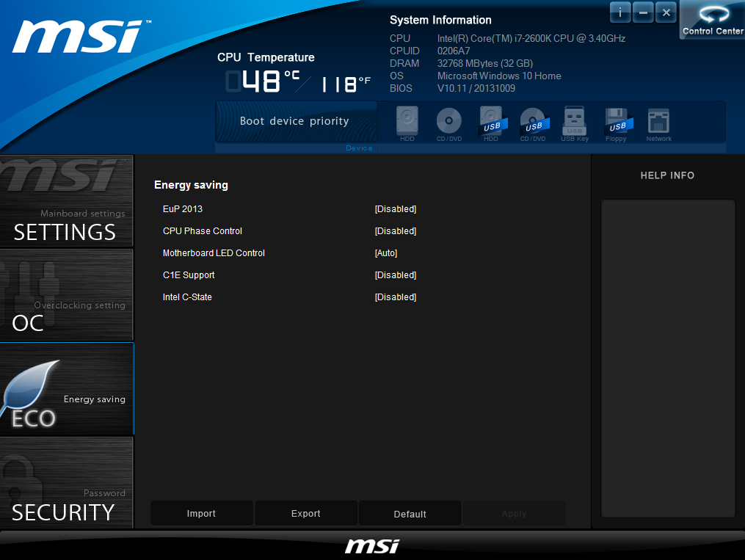
Task: Click the CPU Phase Control label
Action: click(203, 231)
